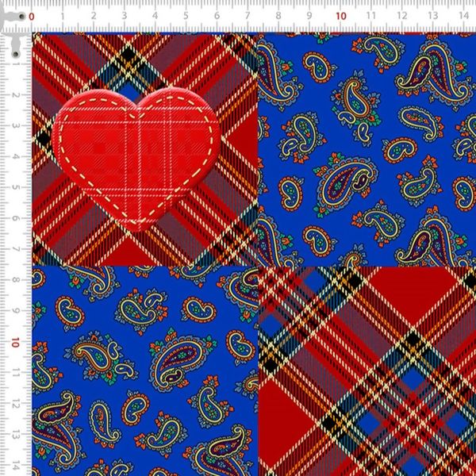Click the red 0 origin on top ruler
This screenshot has width=476, height=476.
31,16
